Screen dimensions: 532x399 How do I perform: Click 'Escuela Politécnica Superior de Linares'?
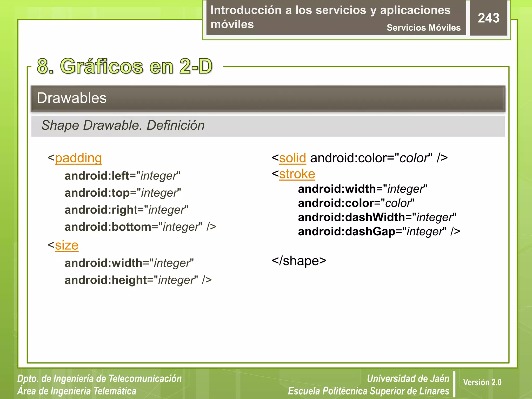click(369, 391)
